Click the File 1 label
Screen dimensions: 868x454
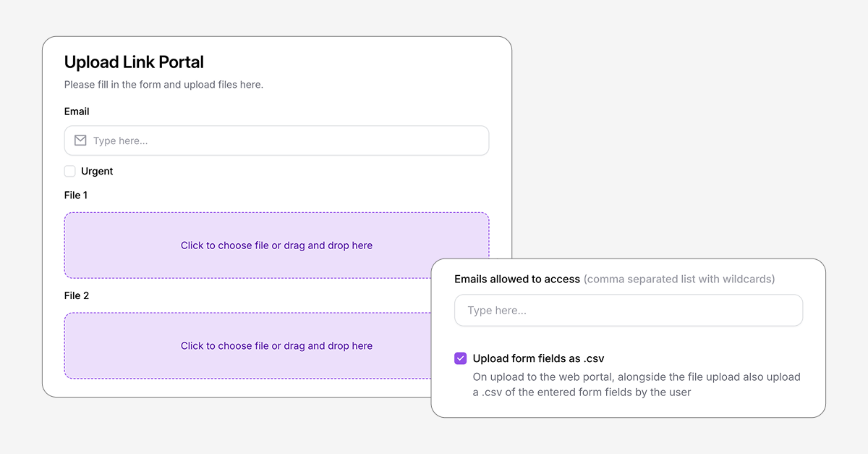pos(75,195)
